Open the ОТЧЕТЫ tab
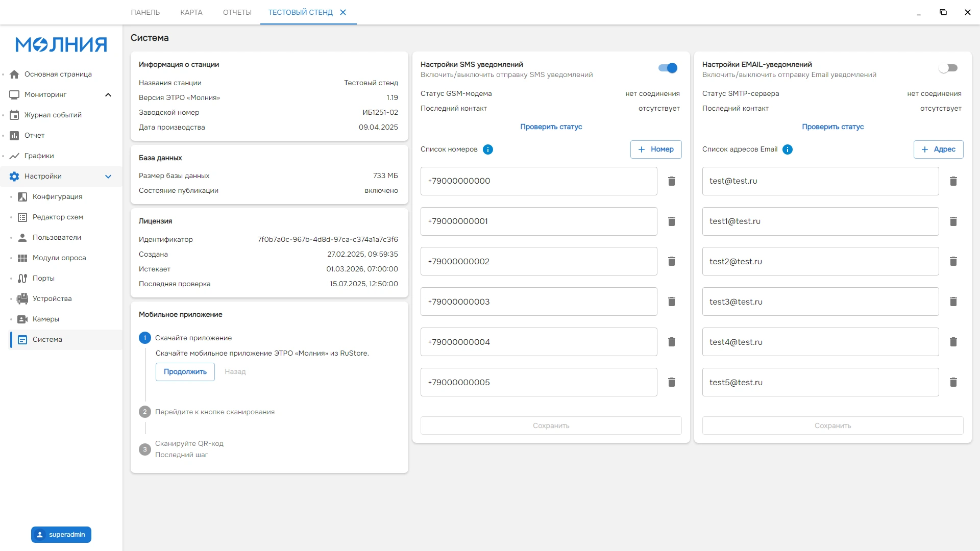The image size is (980, 551). click(x=237, y=12)
